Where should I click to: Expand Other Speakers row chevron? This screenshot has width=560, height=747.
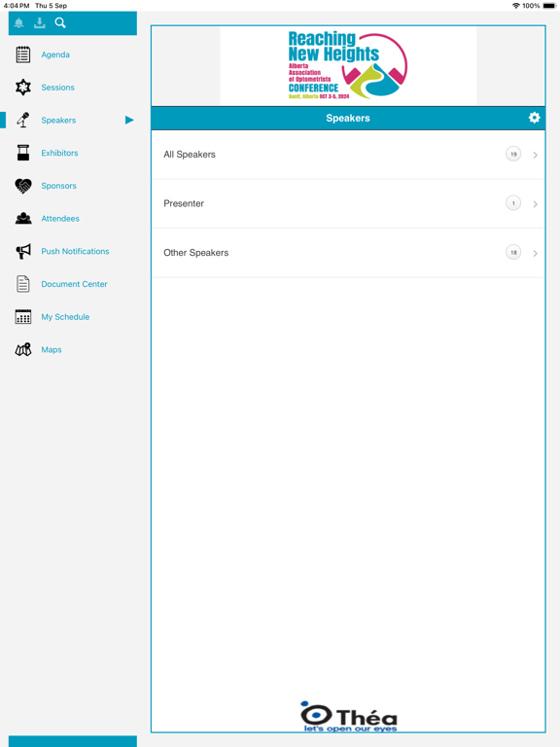click(536, 253)
